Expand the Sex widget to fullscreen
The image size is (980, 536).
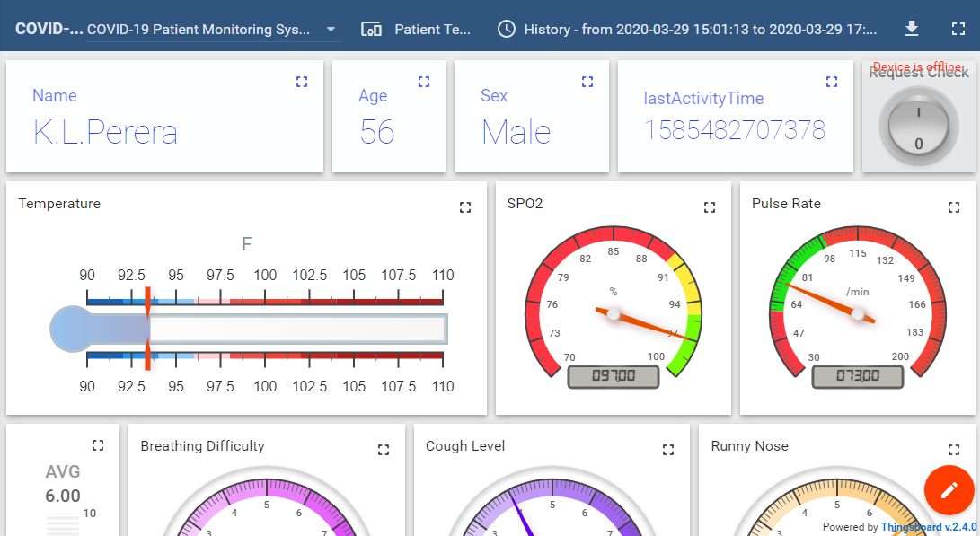587,82
